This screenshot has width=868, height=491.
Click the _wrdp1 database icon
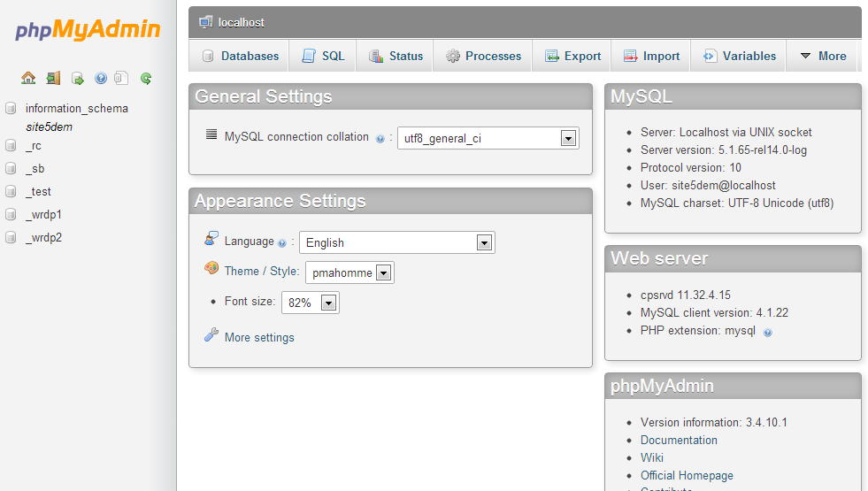click(x=11, y=214)
